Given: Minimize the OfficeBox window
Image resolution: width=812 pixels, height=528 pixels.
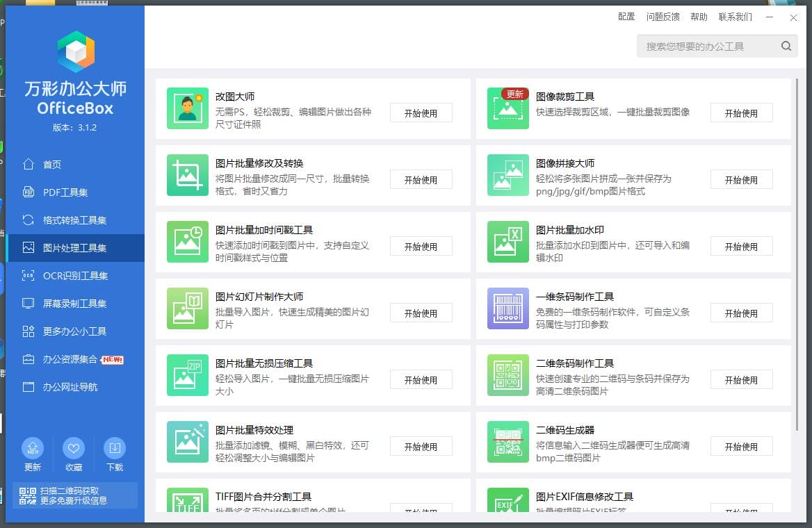Looking at the screenshot, I should click(x=770, y=17).
